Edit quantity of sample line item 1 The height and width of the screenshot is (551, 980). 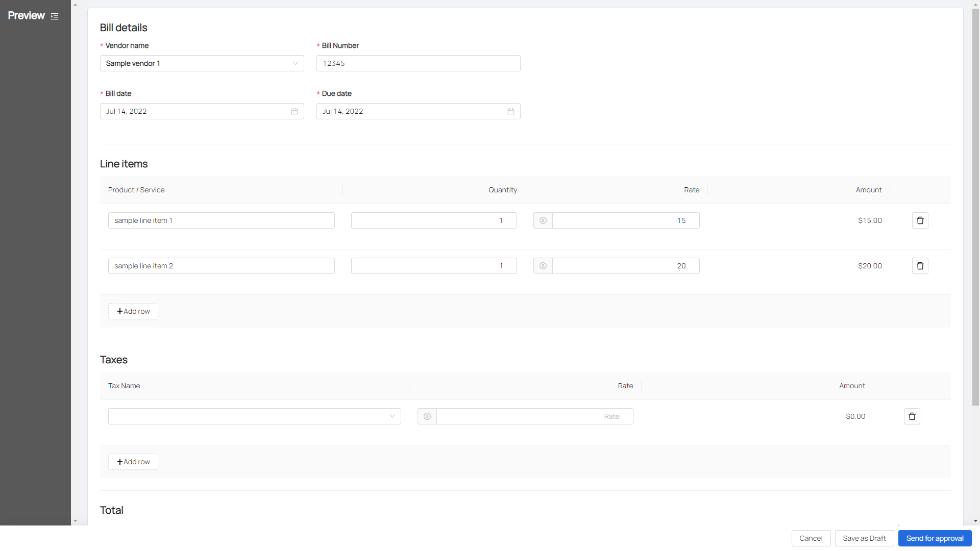coord(434,220)
